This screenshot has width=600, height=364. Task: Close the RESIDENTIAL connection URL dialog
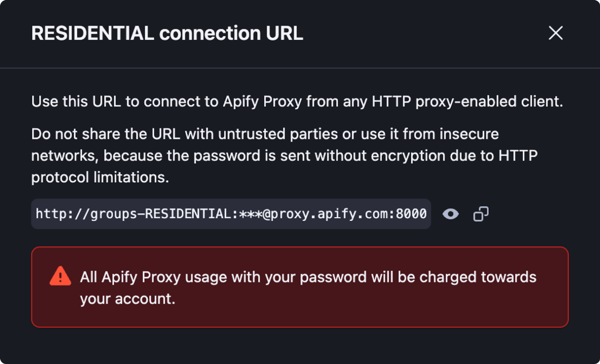(556, 34)
